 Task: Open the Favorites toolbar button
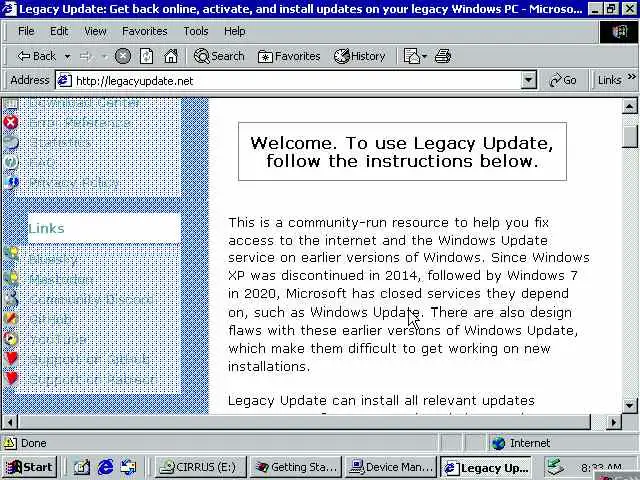289,56
